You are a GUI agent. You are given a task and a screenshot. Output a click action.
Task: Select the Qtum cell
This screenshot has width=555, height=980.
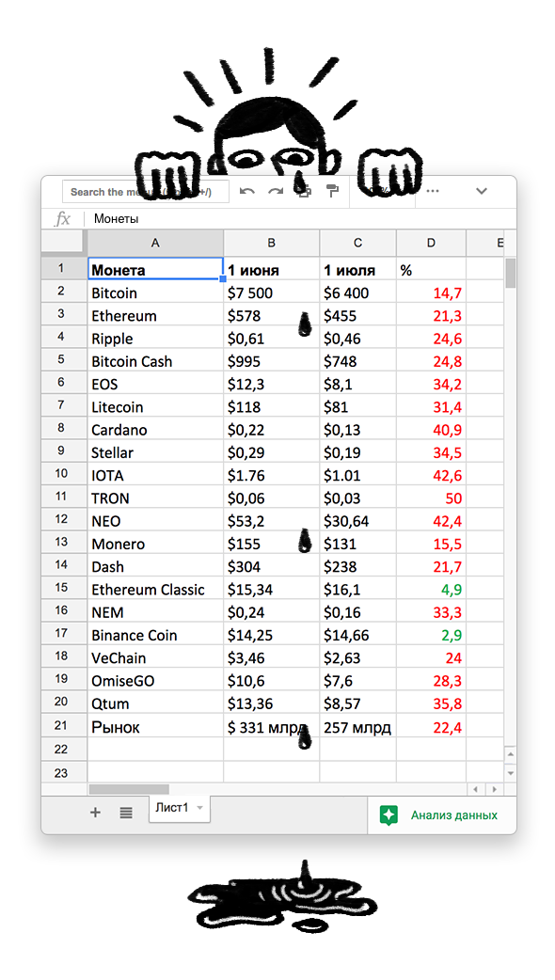pyautogui.click(x=155, y=703)
